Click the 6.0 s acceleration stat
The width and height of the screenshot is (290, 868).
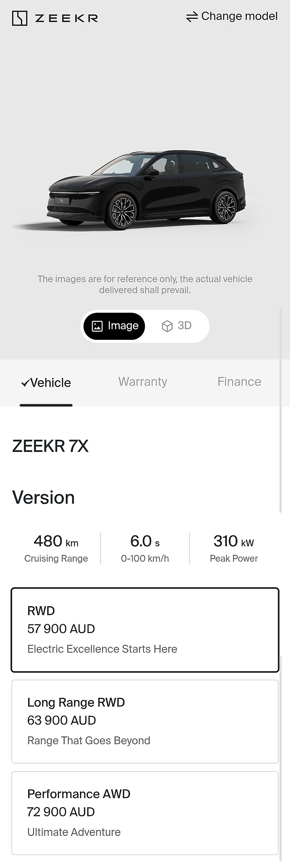pyautogui.click(x=145, y=549)
